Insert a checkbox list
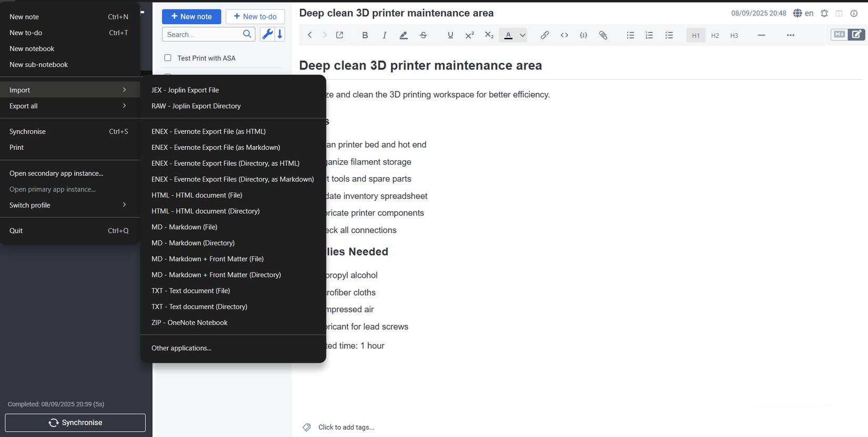 coord(669,35)
